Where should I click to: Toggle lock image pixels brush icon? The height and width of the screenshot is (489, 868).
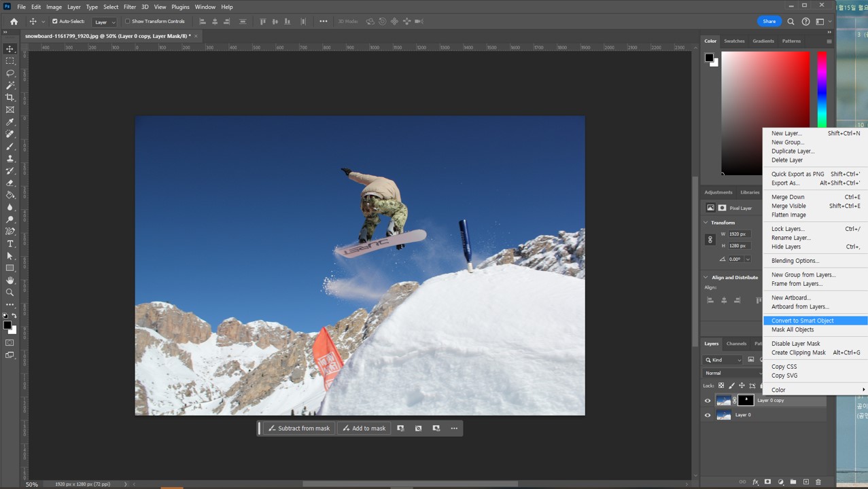tap(731, 385)
